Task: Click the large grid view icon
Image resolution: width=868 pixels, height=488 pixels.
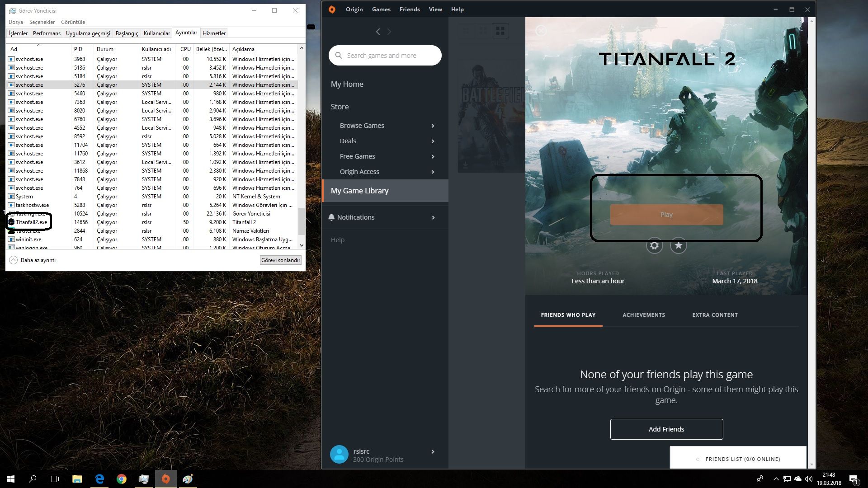Action: pos(500,31)
